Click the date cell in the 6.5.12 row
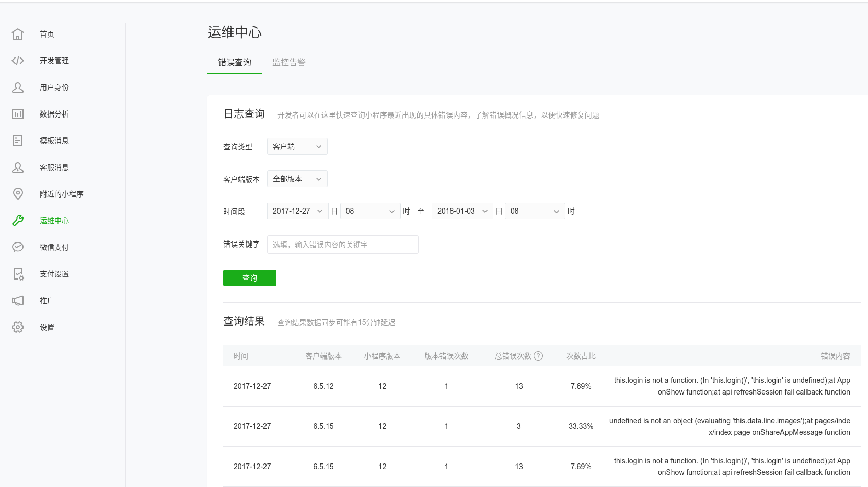Screen dimensions: 868x487 pyautogui.click(x=252, y=386)
